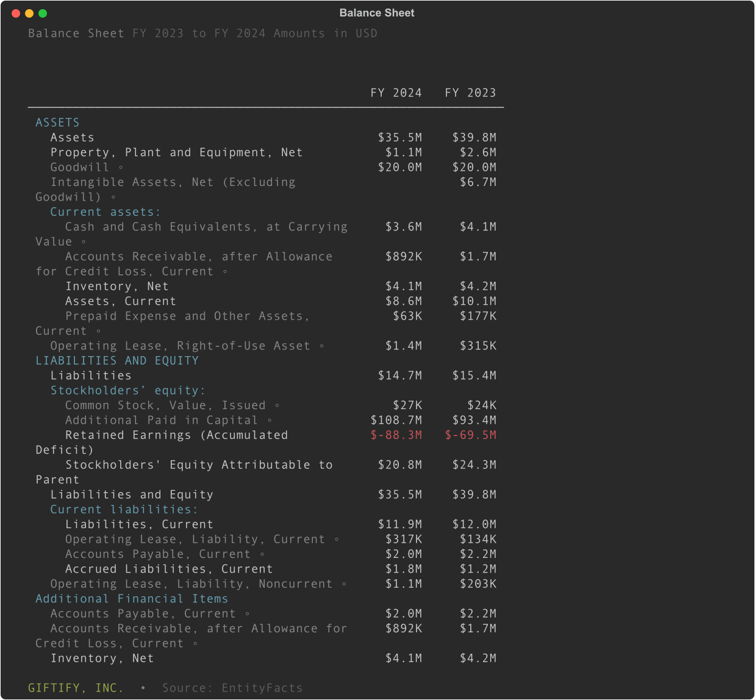The width and height of the screenshot is (755, 700).
Task: Click the marker beside Additional Paid in Capital
Action: tap(270, 421)
